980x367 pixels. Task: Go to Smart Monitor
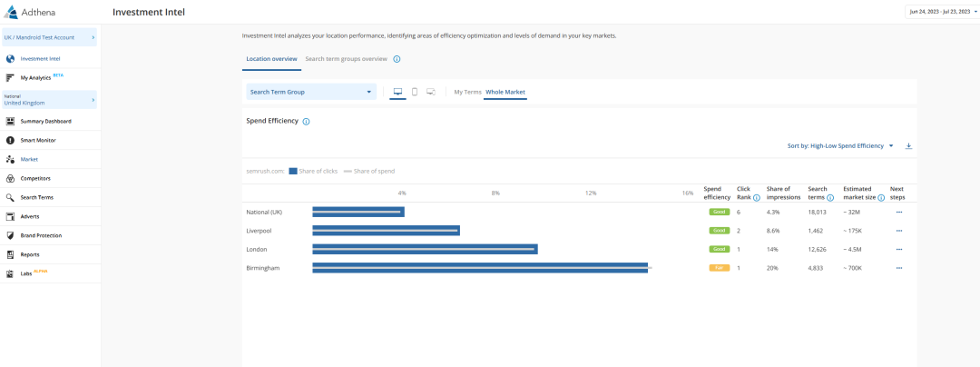coord(38,140)
